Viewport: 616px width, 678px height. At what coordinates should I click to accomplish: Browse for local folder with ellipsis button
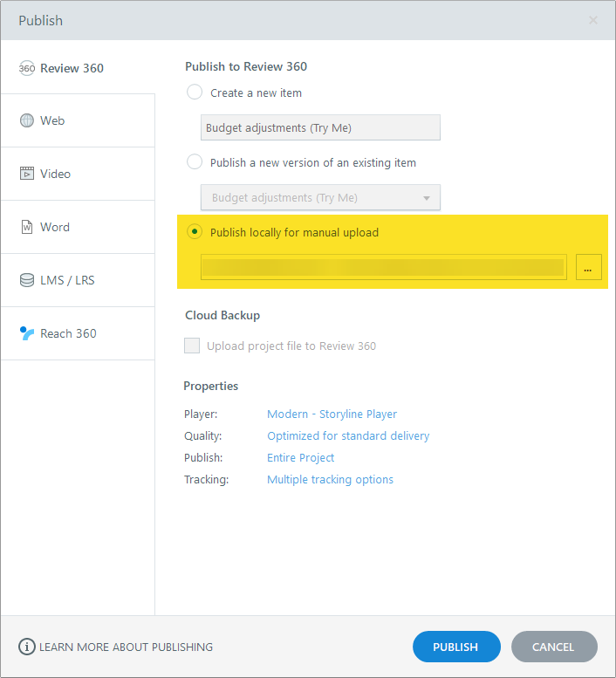[588, 268]
